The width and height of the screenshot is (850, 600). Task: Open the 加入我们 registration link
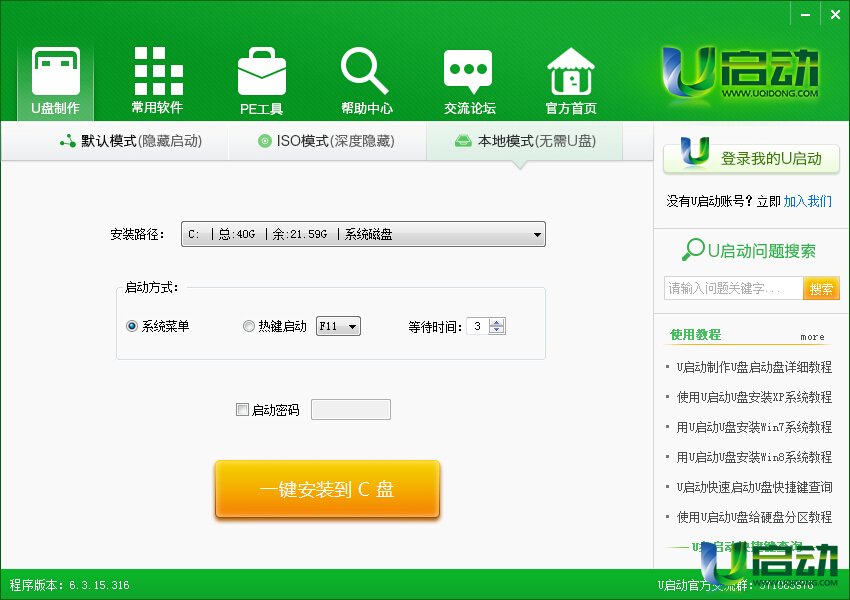pos(808,202)
